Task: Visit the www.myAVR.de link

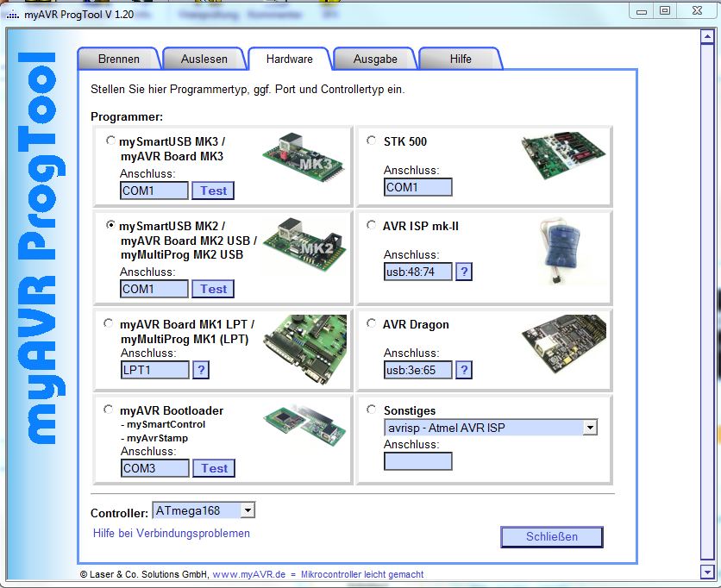Action: pyautogui.click(x=248, y=574)
